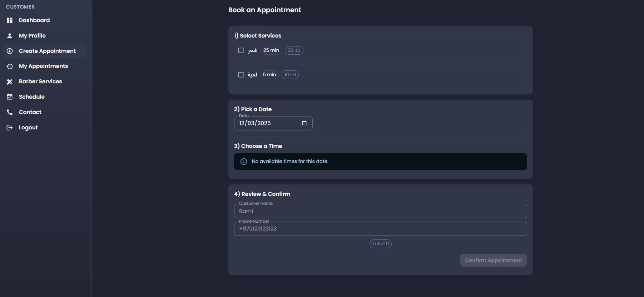The width and height of the screenshot is (644, 297).
Task: Click the '4) Review & Confirm' heading
Action: (262, 194)
